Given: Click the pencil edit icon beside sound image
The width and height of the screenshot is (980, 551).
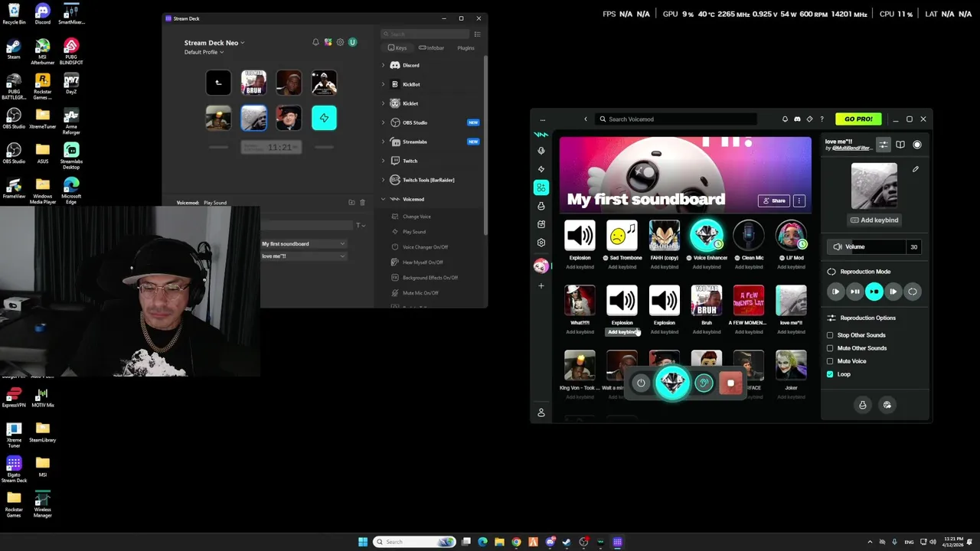Looking at the screenshot, I should [x=916, y=169].
